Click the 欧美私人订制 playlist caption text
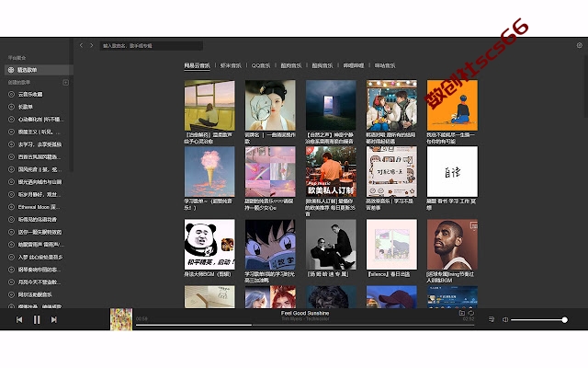 331,207
